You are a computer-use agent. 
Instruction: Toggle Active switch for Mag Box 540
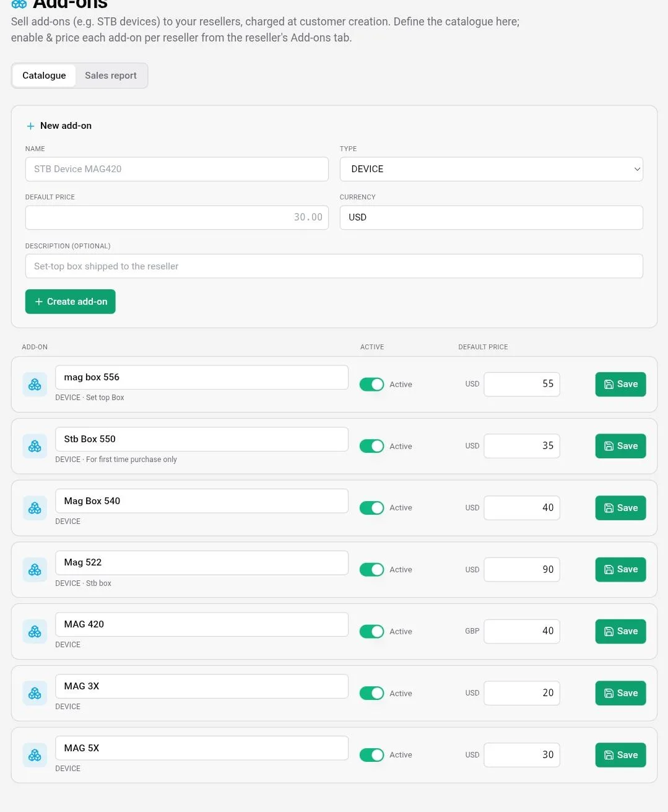[371, 508]
